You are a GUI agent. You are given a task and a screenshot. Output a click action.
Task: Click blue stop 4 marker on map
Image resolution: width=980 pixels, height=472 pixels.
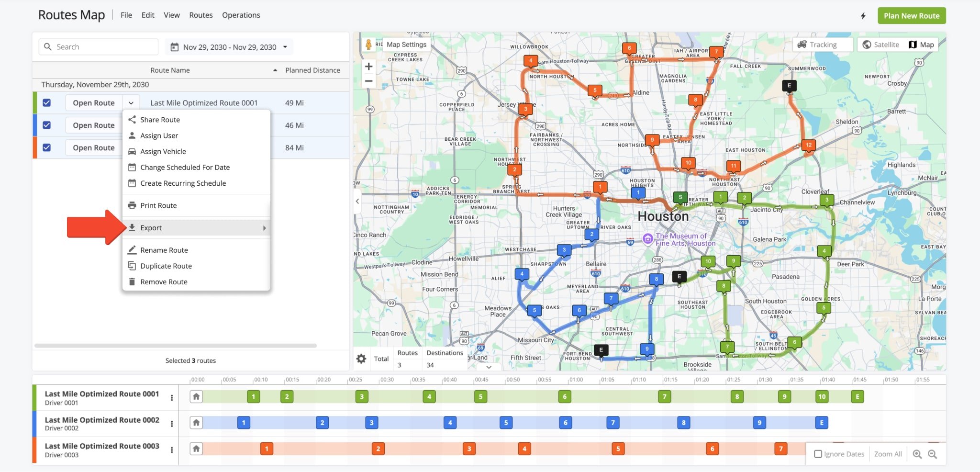click(x=522, y=274)
